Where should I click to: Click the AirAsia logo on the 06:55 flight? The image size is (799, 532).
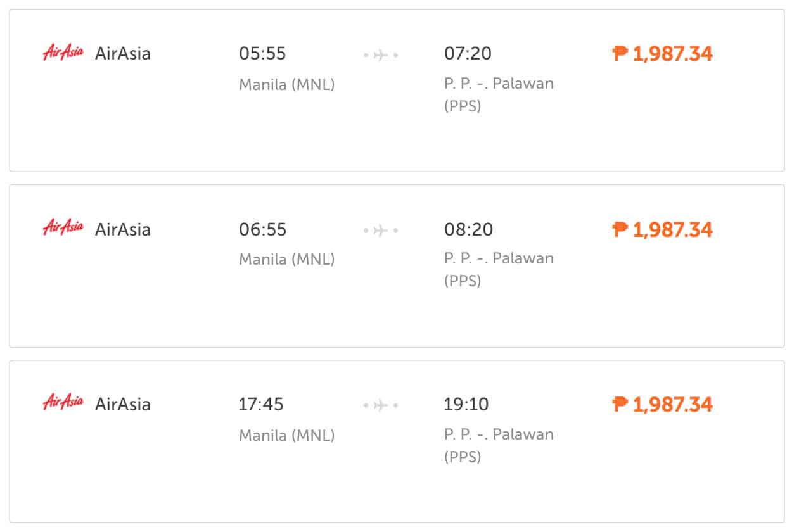(63, 227)
